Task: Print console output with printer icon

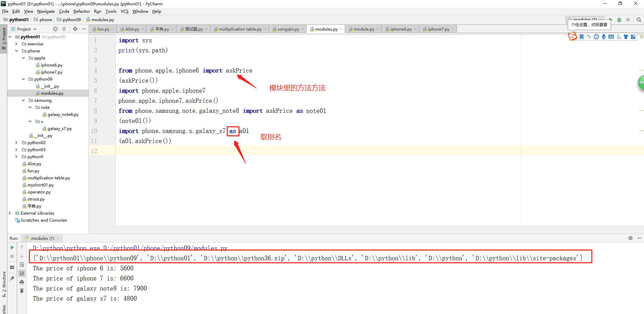Action: pyautogui.click(x=22, y=282)
